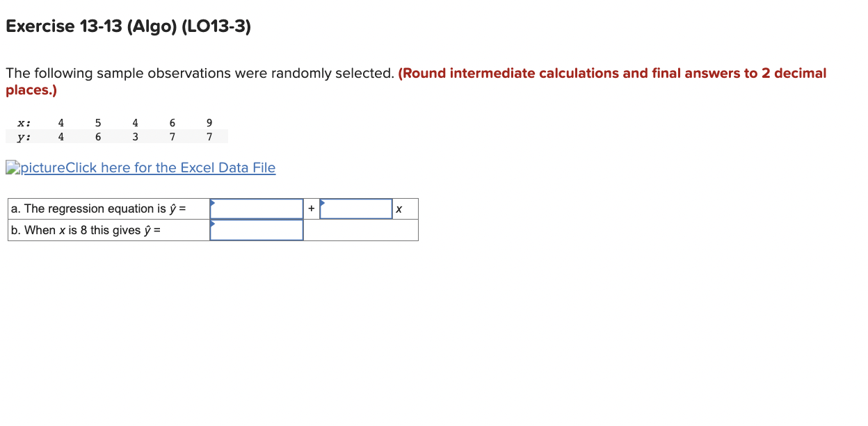Viewport: 868px width, 426px height.
Task: Click the Exercise 13-13 (Algo) heading
Action: pos(128,26)
